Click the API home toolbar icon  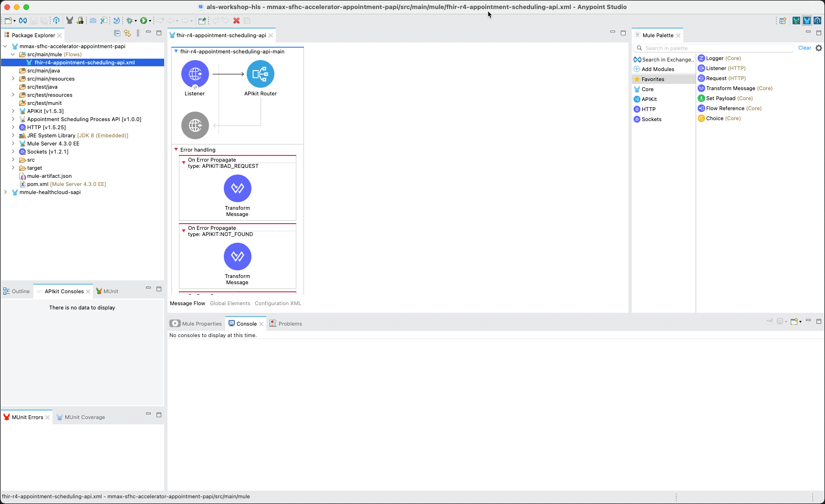56,21
